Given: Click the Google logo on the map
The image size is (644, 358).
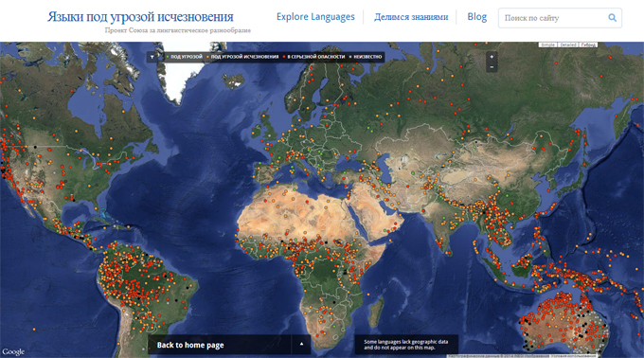Looking at the screenshot, I should (13, 351).
